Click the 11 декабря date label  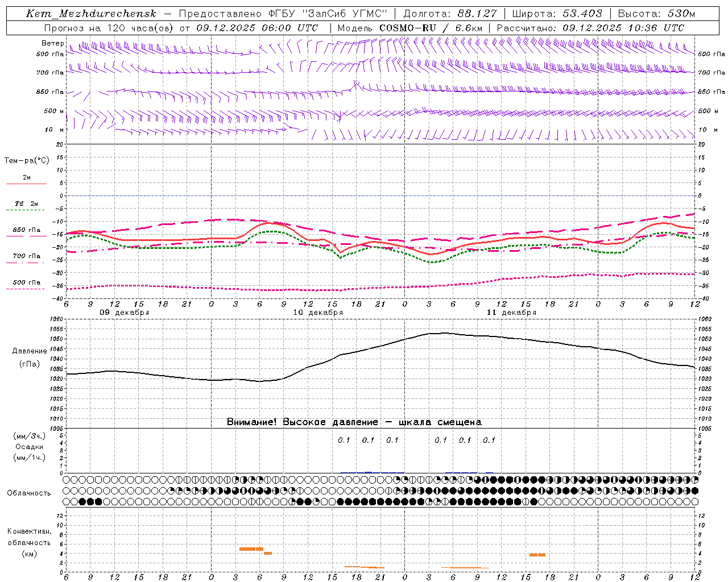511,313
